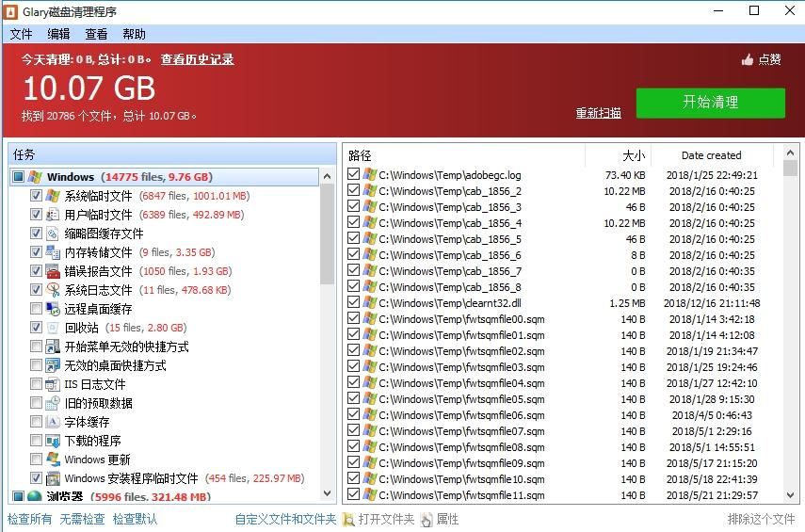
Task: Collapse the Windows category group
Action: click(x=18, y=177)
